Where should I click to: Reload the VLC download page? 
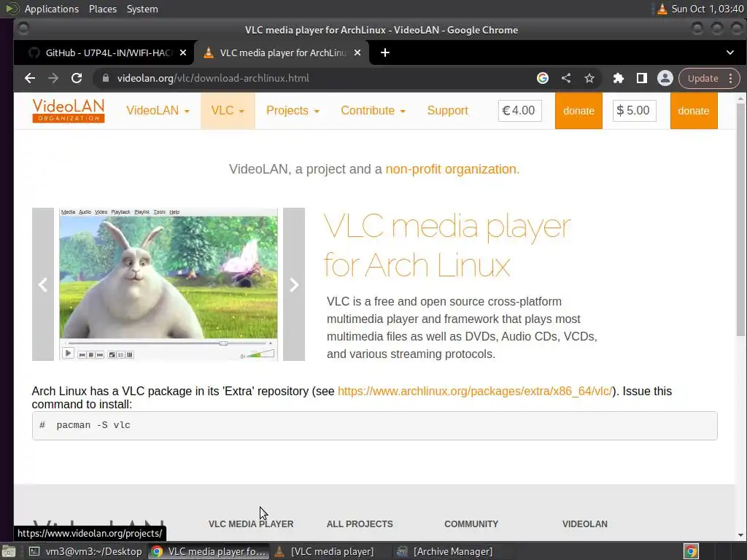click(77, 78)
